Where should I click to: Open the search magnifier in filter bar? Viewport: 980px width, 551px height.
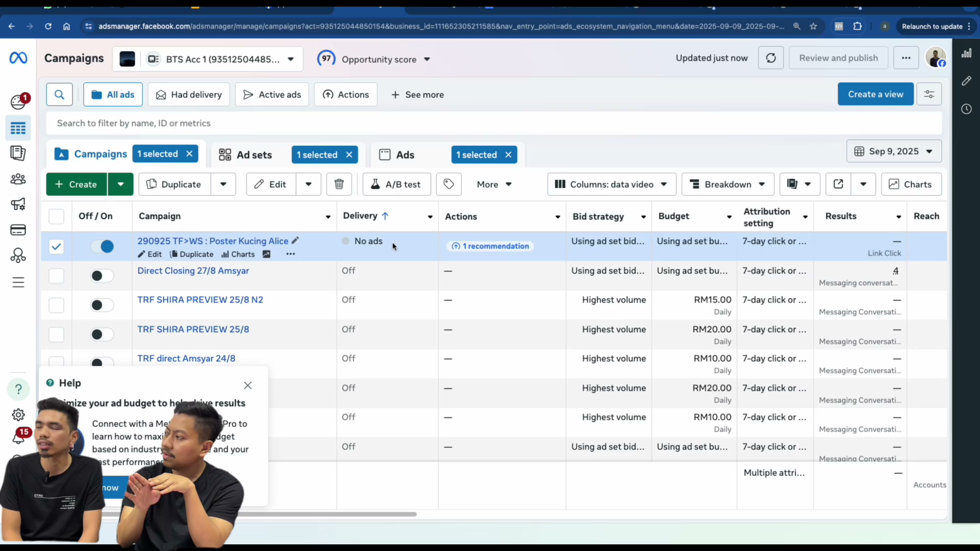pyautogui.click(x=59, y=94)
